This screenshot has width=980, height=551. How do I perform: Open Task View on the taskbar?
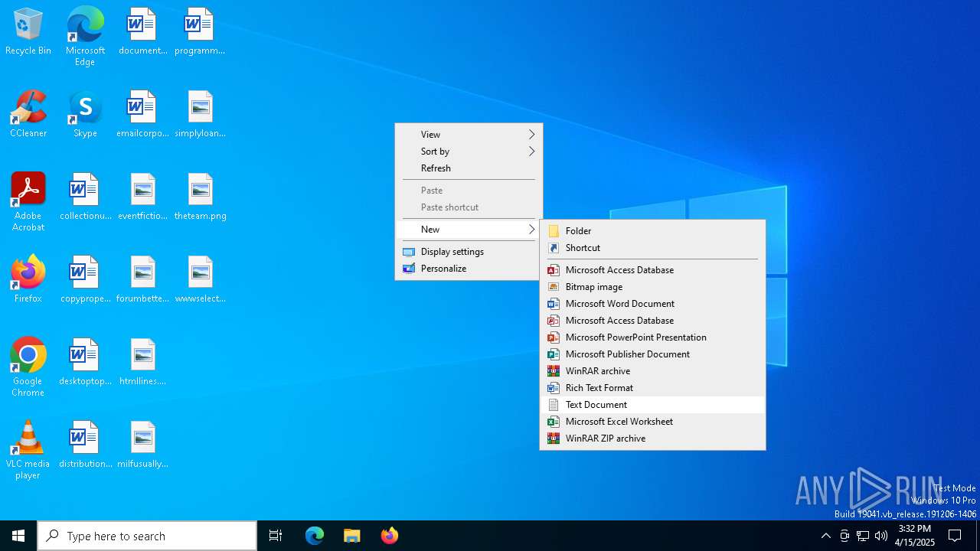pyautogui.click(x=276, y=536)
